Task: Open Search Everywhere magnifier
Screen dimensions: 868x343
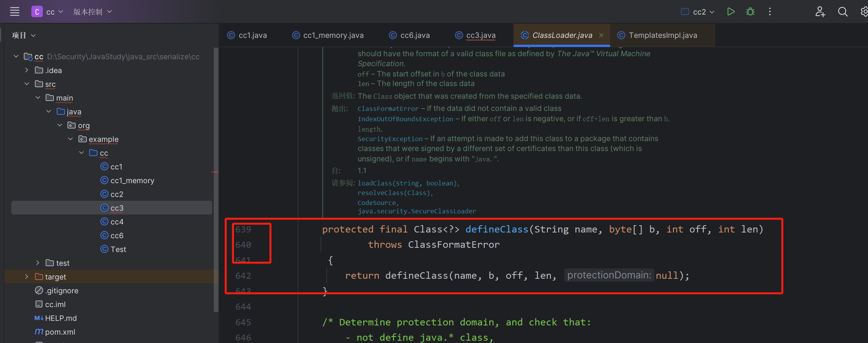Action: pyautogui.click(x=843, y=12)
